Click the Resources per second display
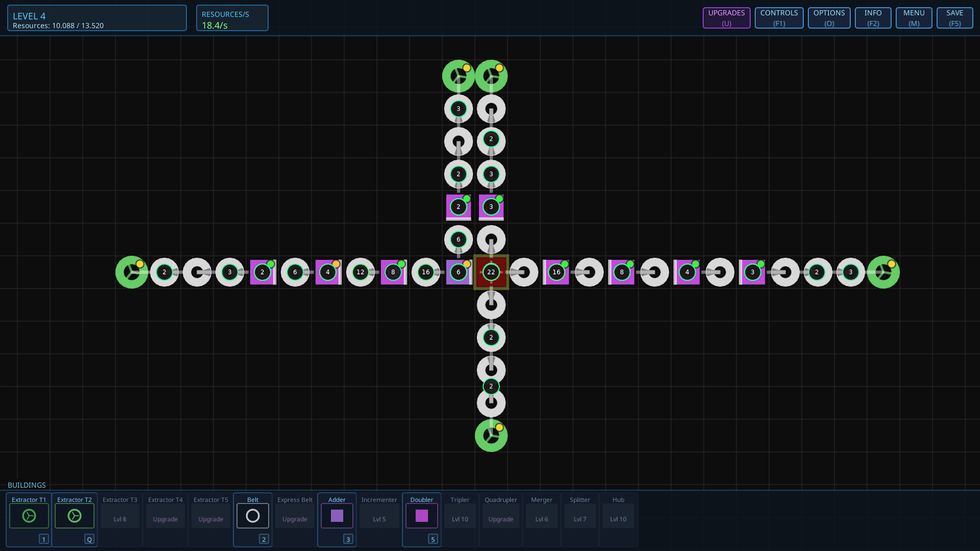The image size is (980, 551). click(x=232, y=18)
